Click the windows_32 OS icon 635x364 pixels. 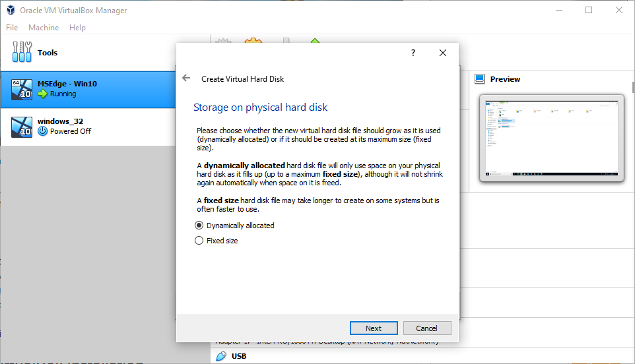coord(22,127)
